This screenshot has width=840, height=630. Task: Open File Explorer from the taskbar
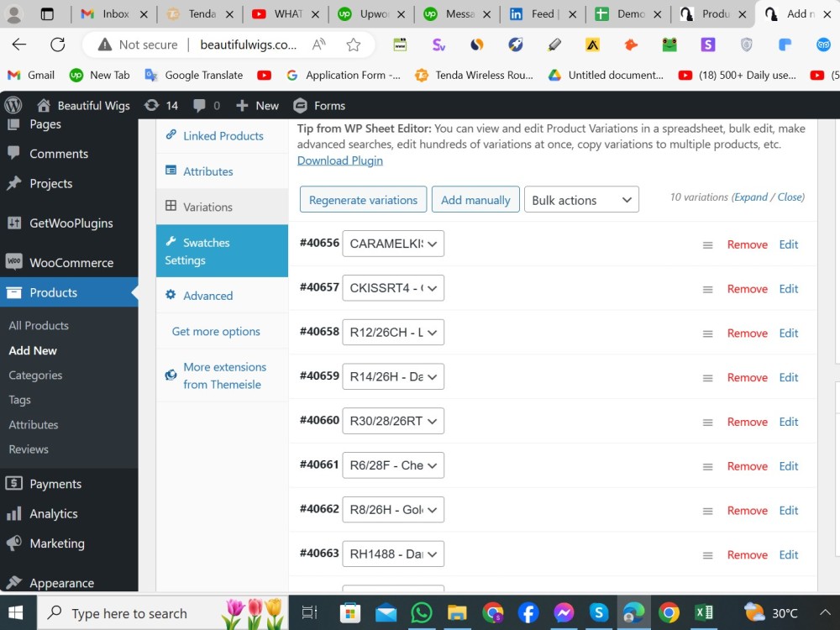[457, 612]
